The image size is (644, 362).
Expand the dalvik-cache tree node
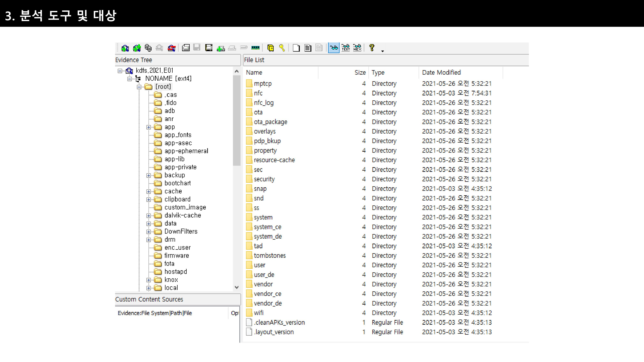click(x=148, y=216)
